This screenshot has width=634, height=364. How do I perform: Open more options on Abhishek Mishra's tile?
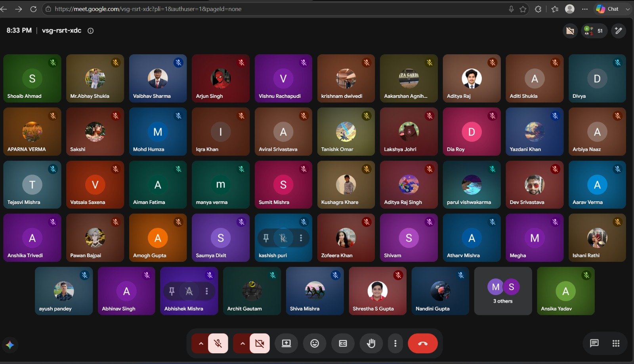206,291
